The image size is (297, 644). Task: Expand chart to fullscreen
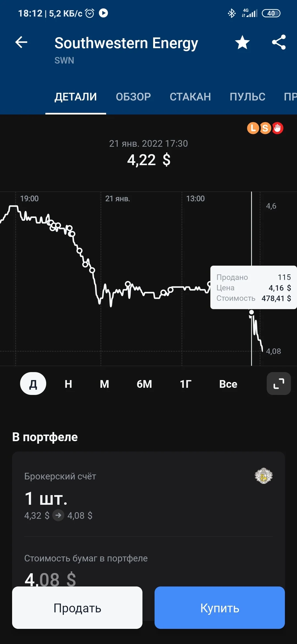[x=279, y=384]
